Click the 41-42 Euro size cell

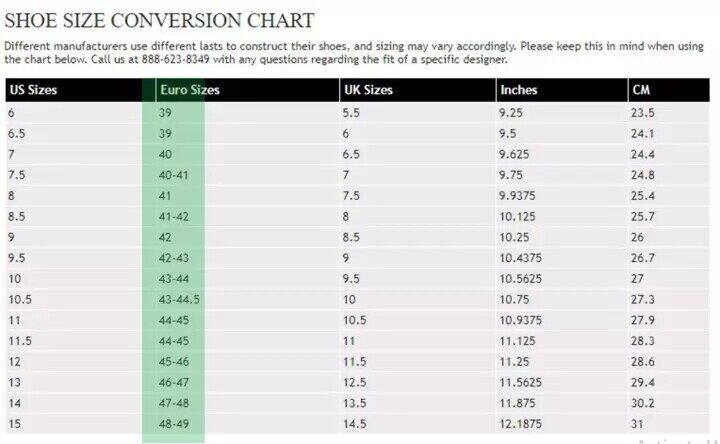tap(174, 216)
